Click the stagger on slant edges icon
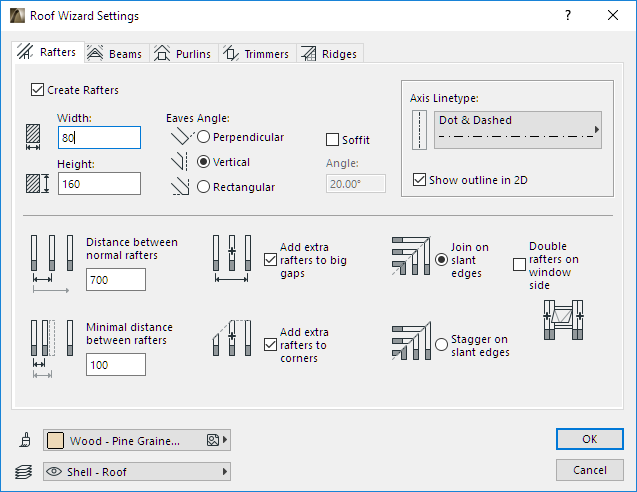The height and width of the screenshot is (492, 637). pyautogui.click(x=410, y=342)
